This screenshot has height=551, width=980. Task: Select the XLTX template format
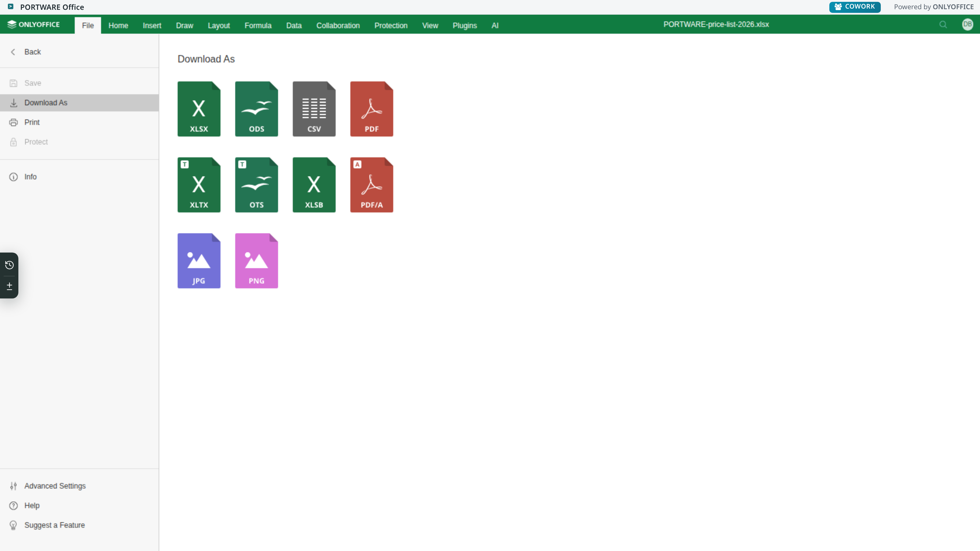[199, 185]
